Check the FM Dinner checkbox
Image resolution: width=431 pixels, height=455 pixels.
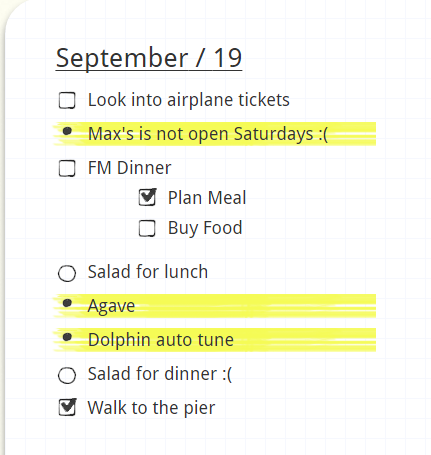point(67,168)
